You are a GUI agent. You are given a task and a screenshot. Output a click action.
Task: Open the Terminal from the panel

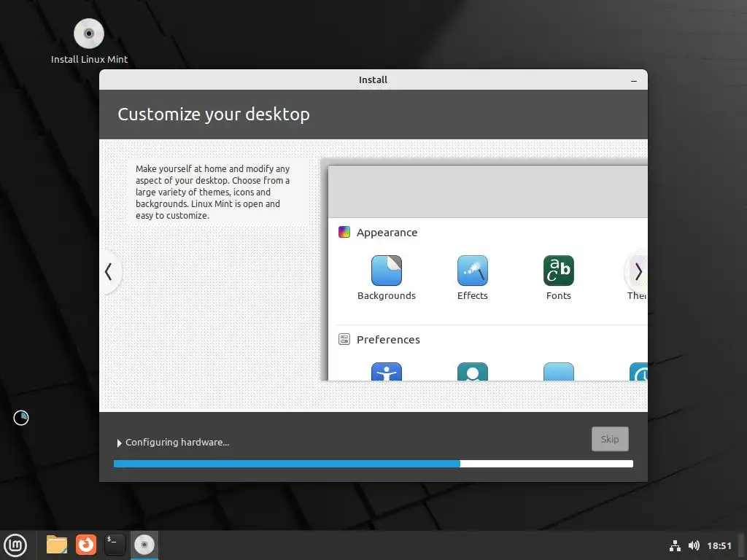pos(115,545)
